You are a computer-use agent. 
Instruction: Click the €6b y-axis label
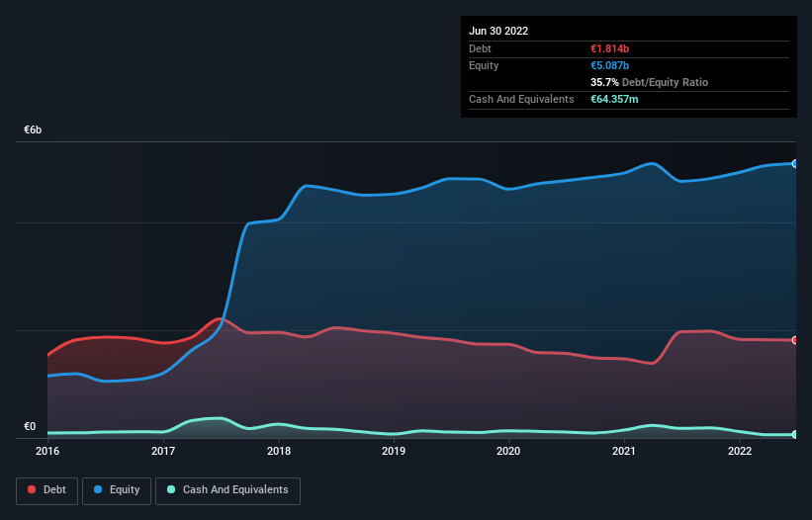[33, 130]
